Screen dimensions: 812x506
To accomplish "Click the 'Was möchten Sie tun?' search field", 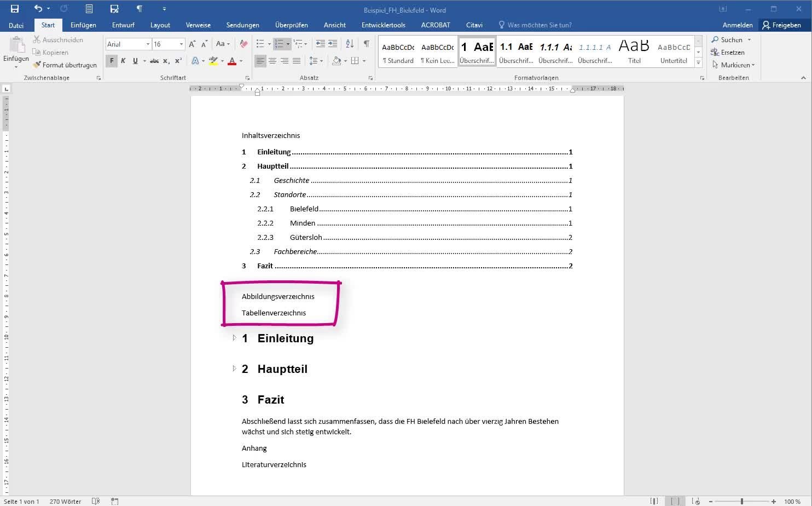I will click(539, 25).
